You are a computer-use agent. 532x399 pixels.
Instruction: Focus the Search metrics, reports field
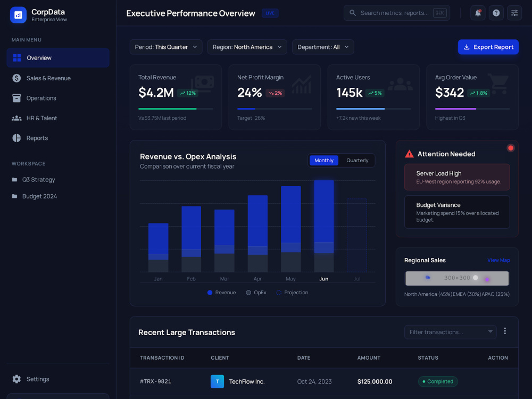(397, 13)
